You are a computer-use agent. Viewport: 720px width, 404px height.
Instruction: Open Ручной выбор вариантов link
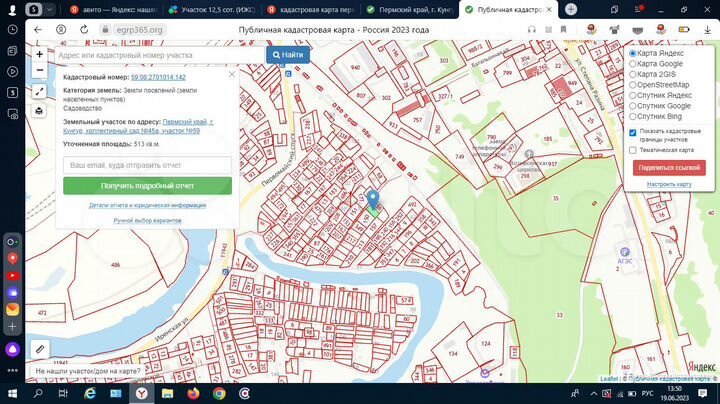pos(147,221)
